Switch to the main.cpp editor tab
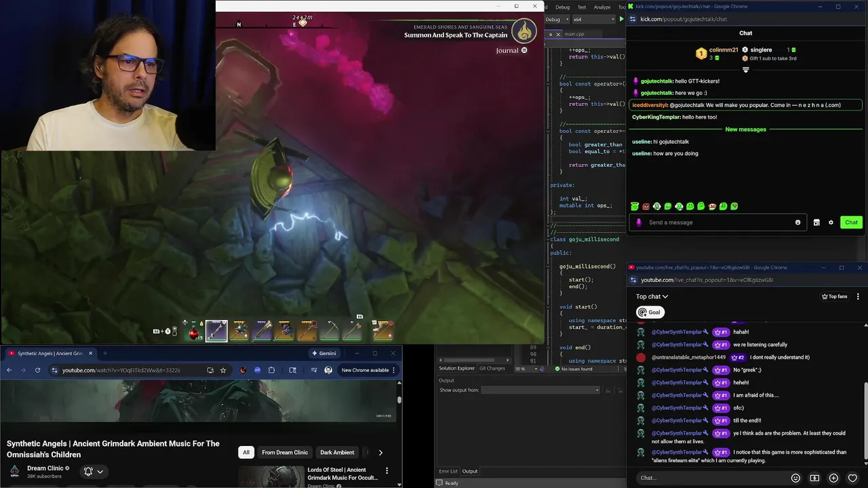This screenshot has width=868, height=488. pos(574,34)
